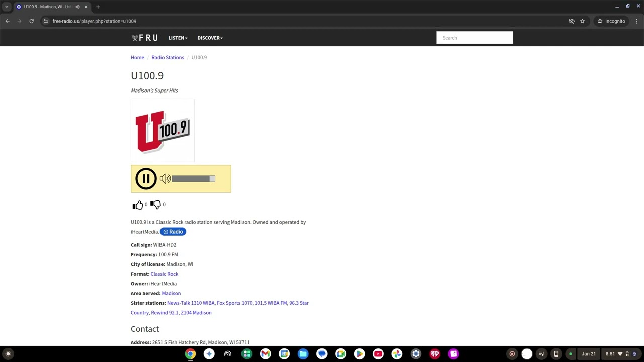The width and height of the screenshot is (644, 362).
Task: Click the Incognito indicator
Action: 611,21
